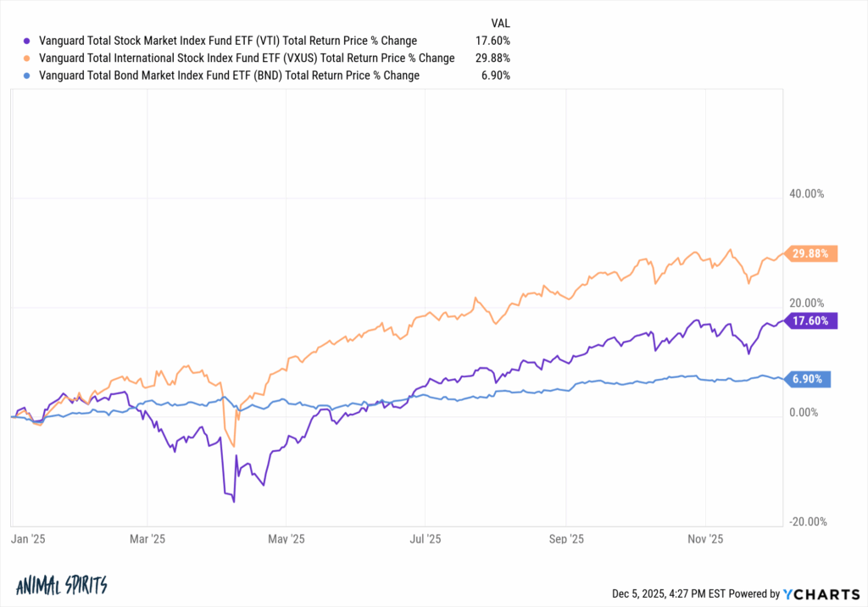The height and width of the screenshot is (607, 868).
Task: Select the Vanguard Total International Stock legend label
Action: tap(245, 58)
